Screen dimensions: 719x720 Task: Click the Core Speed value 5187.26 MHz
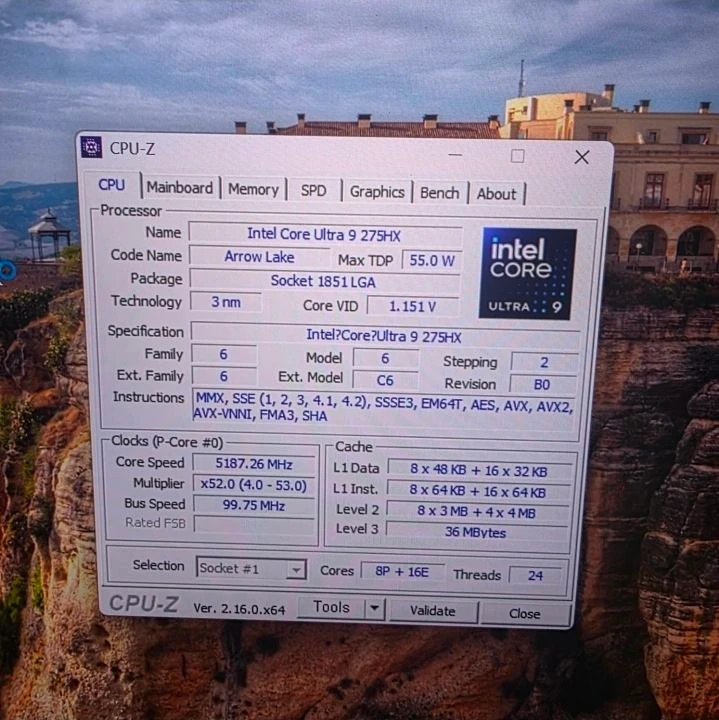coord(254,464)
